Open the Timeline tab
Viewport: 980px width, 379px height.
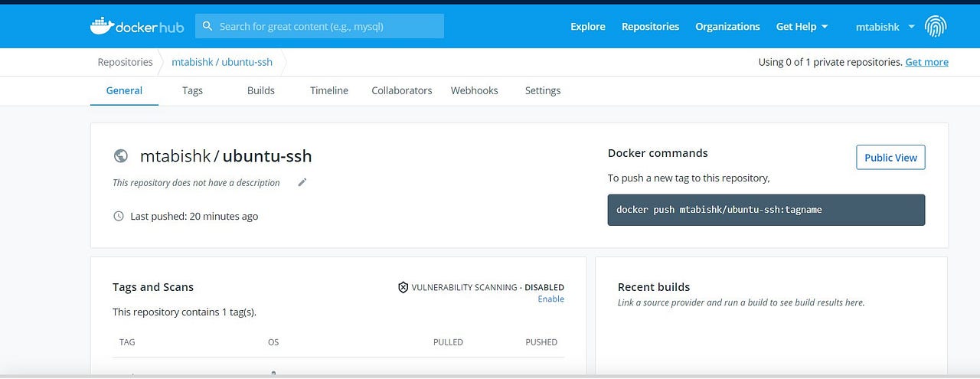[x=329, y=90]
